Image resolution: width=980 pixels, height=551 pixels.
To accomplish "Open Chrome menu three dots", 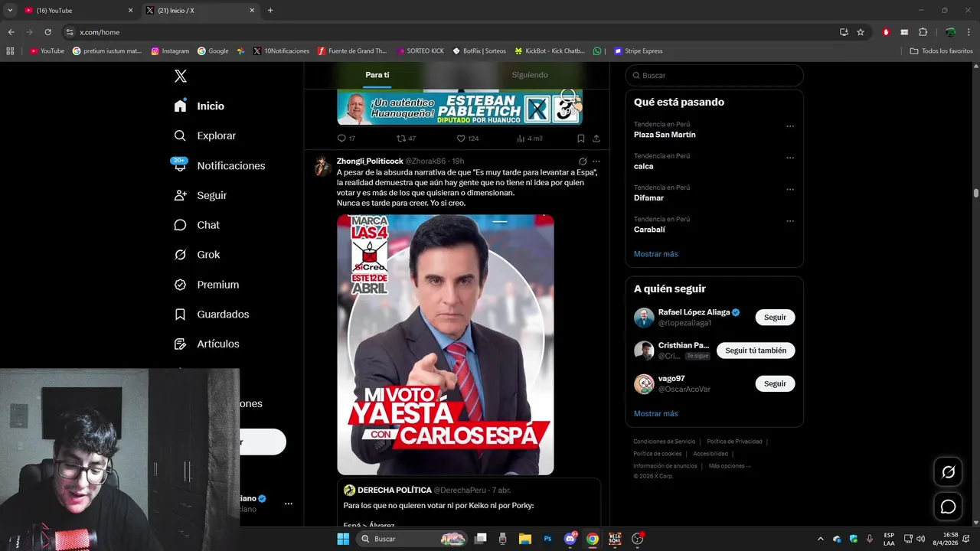I will pyautogui.click(x=968, y=32).
